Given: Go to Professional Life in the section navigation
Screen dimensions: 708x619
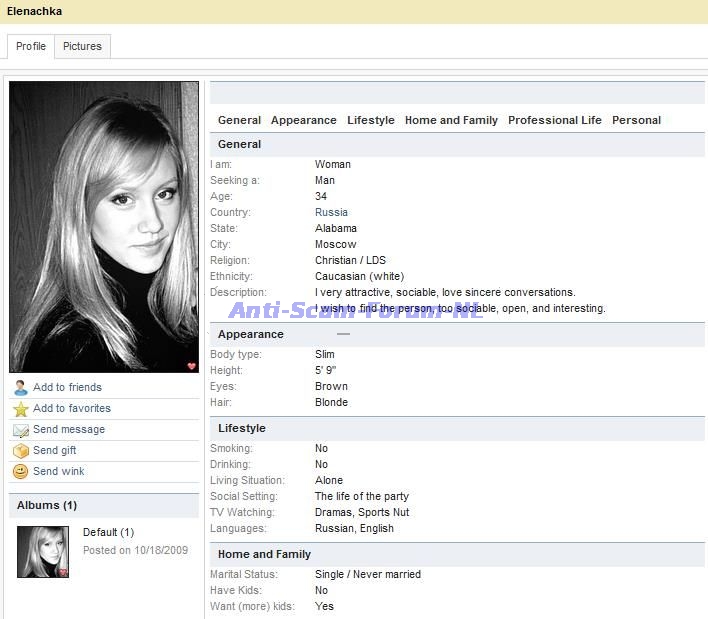Looking at the screenshot, I should coord(554,120).
